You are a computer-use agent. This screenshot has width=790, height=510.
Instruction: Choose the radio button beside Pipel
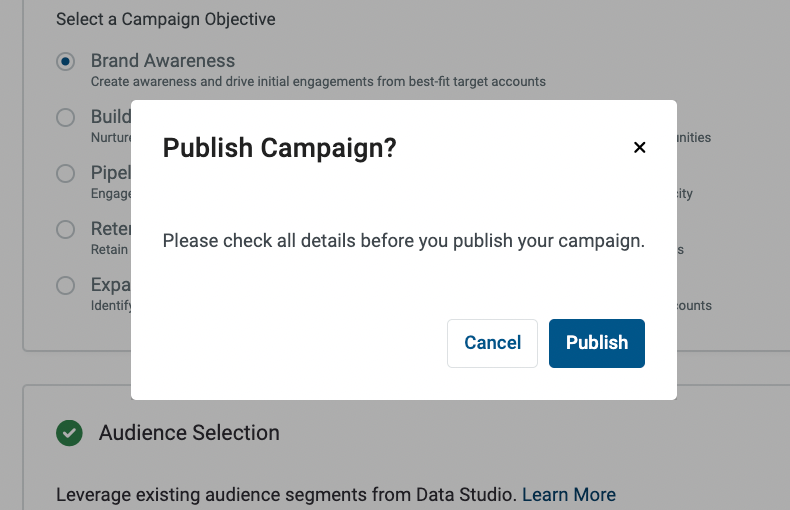(65, 173)
